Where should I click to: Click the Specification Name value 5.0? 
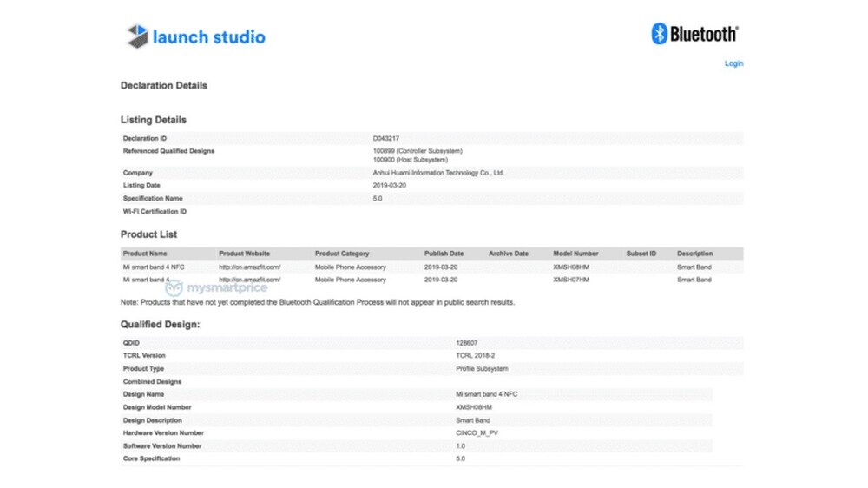point(378,198)
